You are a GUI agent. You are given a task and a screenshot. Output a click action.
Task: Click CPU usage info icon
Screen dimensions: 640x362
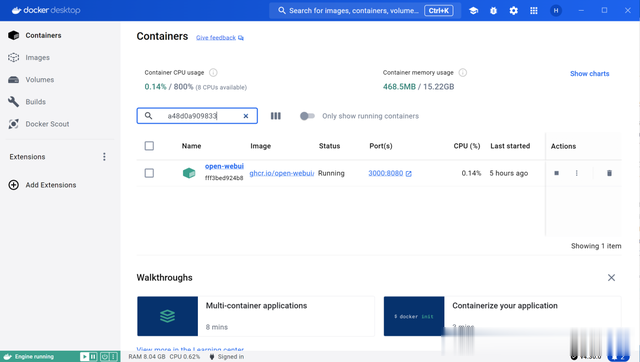point(213,73)
